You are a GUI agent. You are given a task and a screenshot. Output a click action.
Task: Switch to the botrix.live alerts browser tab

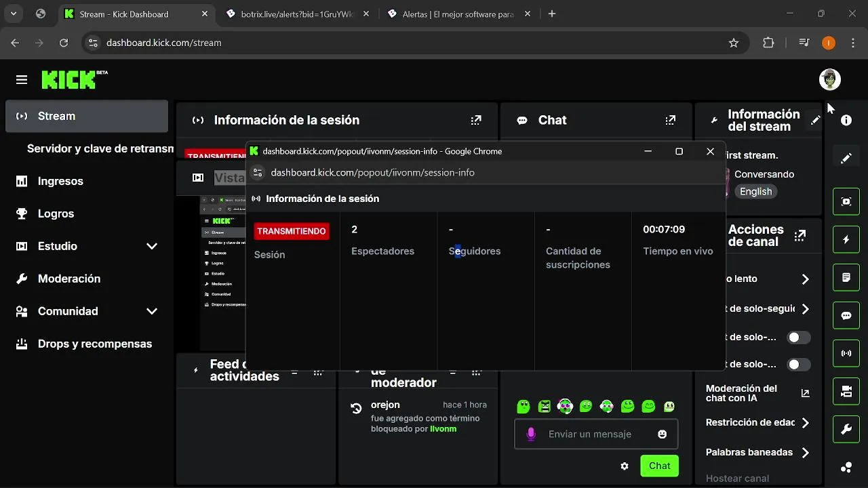point(297,14)
